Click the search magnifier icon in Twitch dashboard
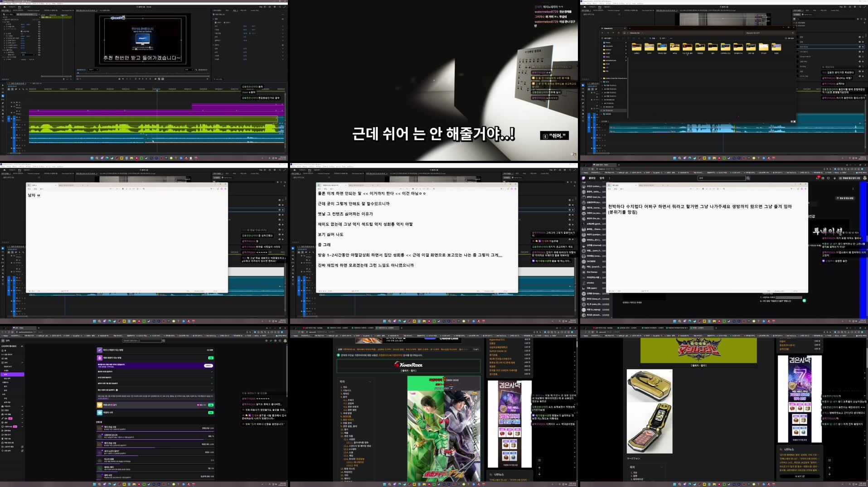 [163, 341]
